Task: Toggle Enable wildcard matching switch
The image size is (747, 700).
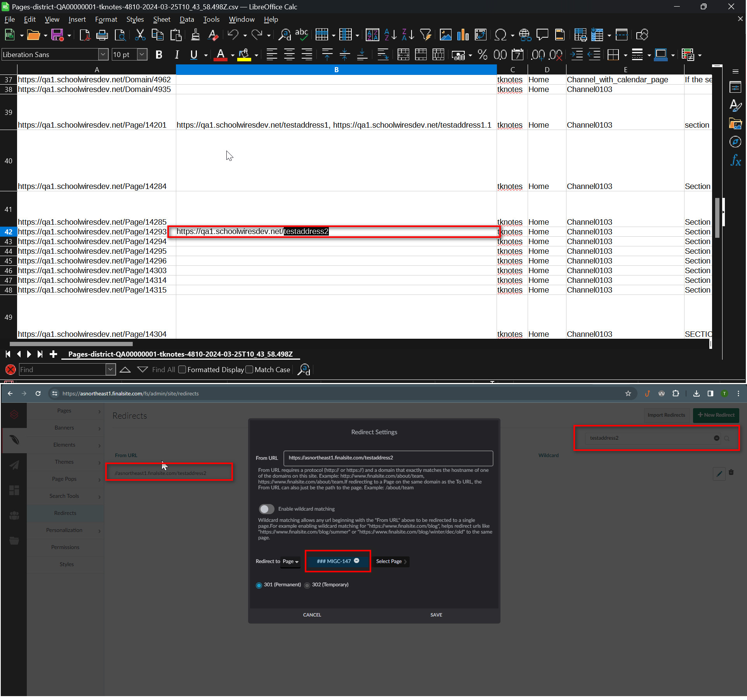Action: [x=267, y=509]
